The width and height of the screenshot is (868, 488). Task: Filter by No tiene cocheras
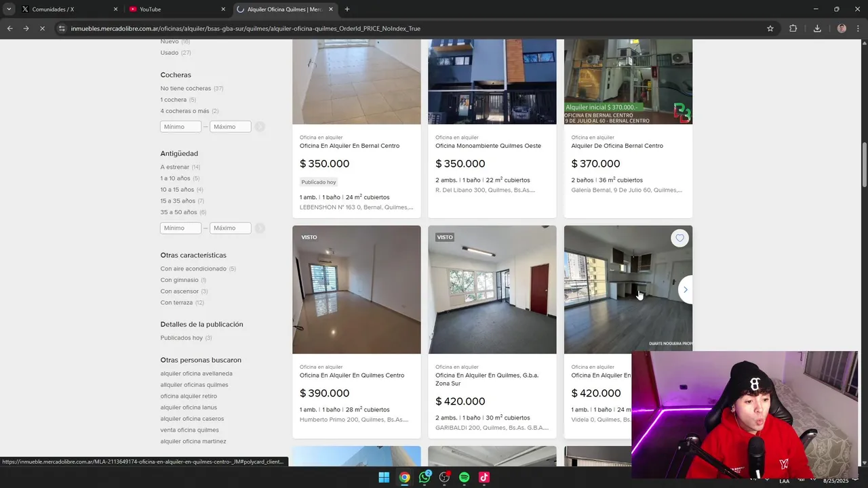pyautogui.click(x=192, y=88)
